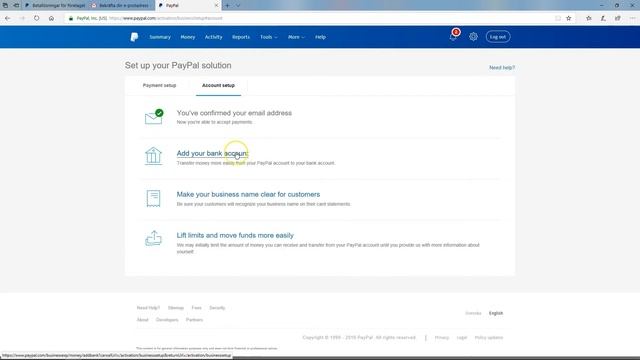The image size is (640, 360).
Task: Open the footer Fees link
Action: pyautogui.click(x=197, y=308)
